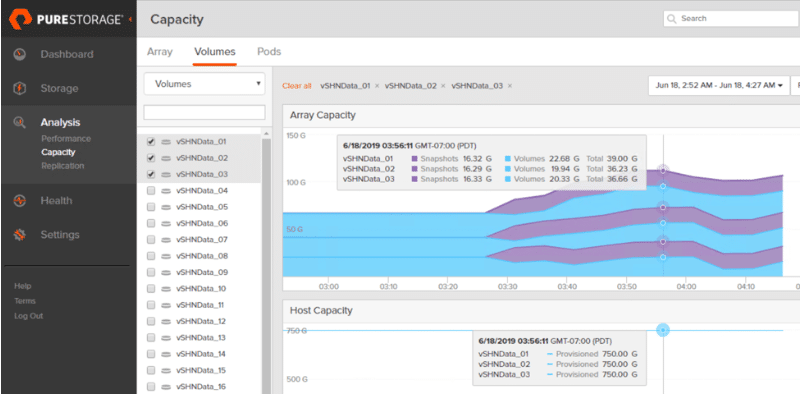Switch to the Volumes tab
This screenshot has height=394, width=800.
point(215,52)
